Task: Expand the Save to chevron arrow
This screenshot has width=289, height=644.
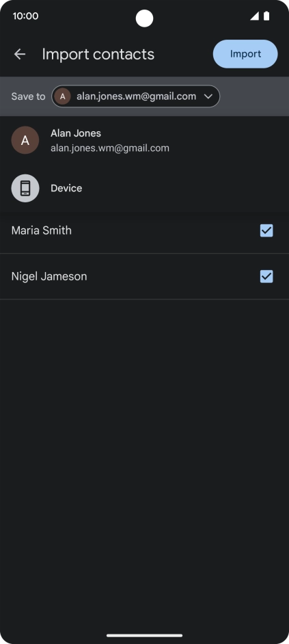Action: tap(208, 96)
